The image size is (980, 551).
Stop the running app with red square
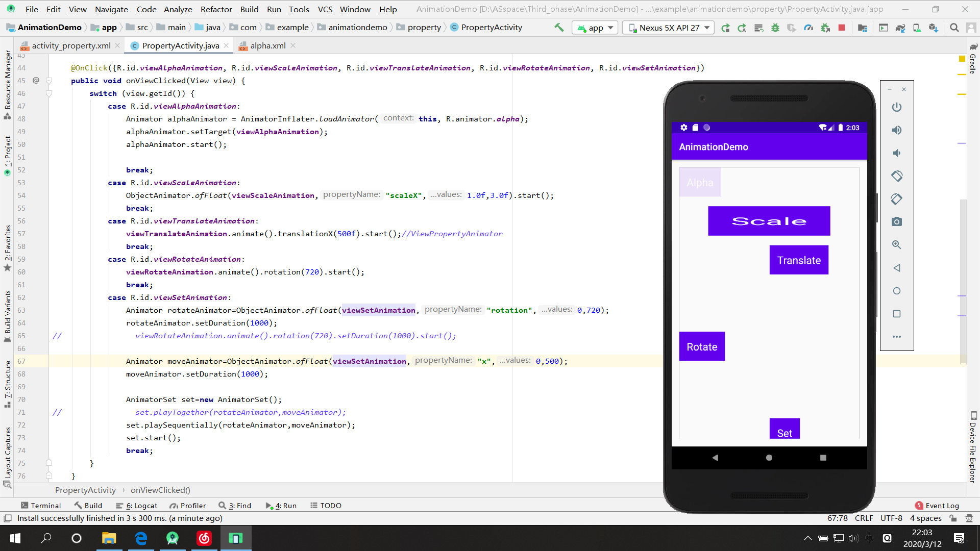[842, 28]
